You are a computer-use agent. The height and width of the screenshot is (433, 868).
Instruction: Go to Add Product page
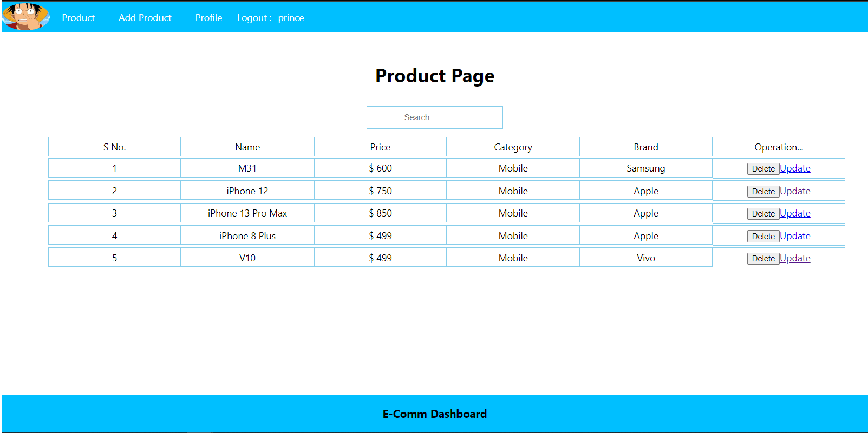145,18
